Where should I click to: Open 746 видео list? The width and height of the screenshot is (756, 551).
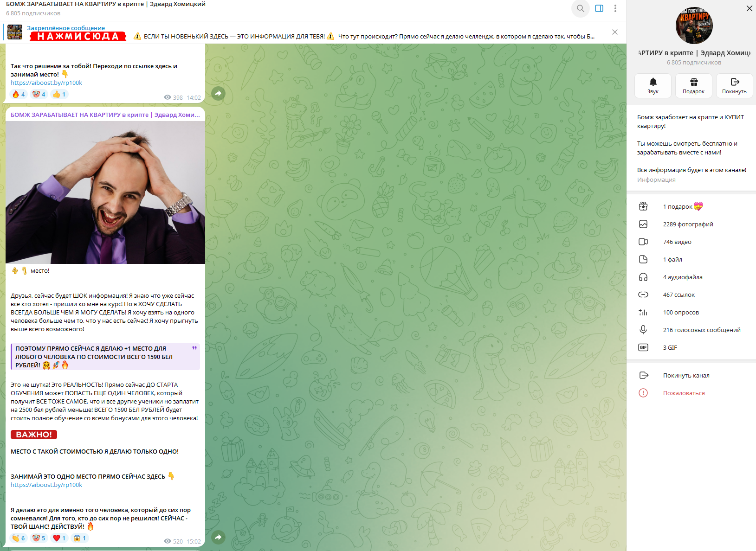691,242
